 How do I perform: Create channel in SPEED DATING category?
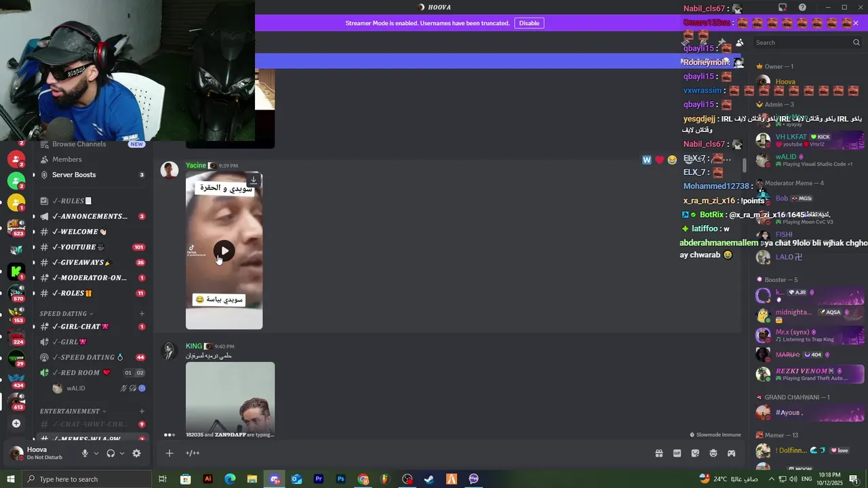pyautogui.click(x=142, y=314)
